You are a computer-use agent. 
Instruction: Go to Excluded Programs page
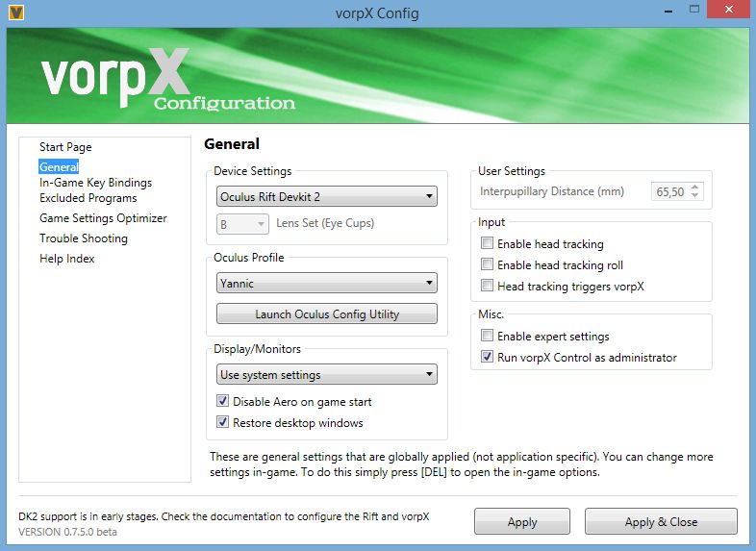click(x=88, y=198)
